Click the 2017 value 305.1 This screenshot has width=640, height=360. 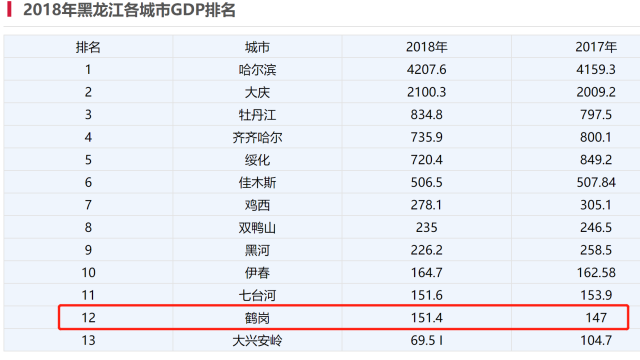tap(596, 205)
